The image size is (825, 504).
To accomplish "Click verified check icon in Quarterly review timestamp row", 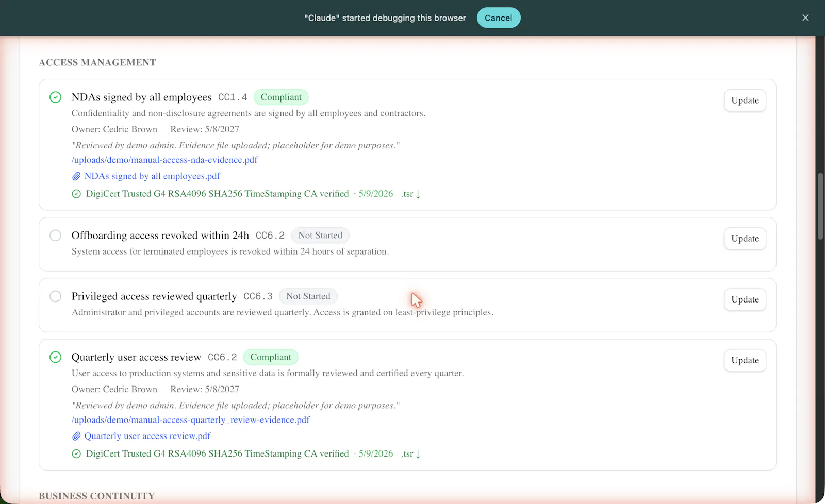I will [76, 453].
